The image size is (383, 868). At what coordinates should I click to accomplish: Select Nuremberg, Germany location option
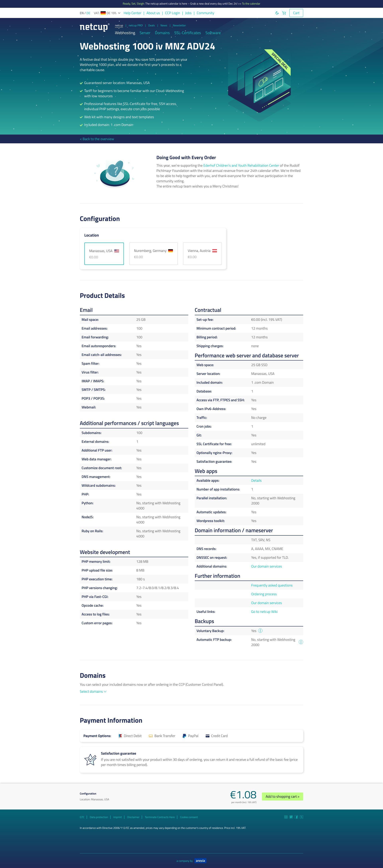153,254
